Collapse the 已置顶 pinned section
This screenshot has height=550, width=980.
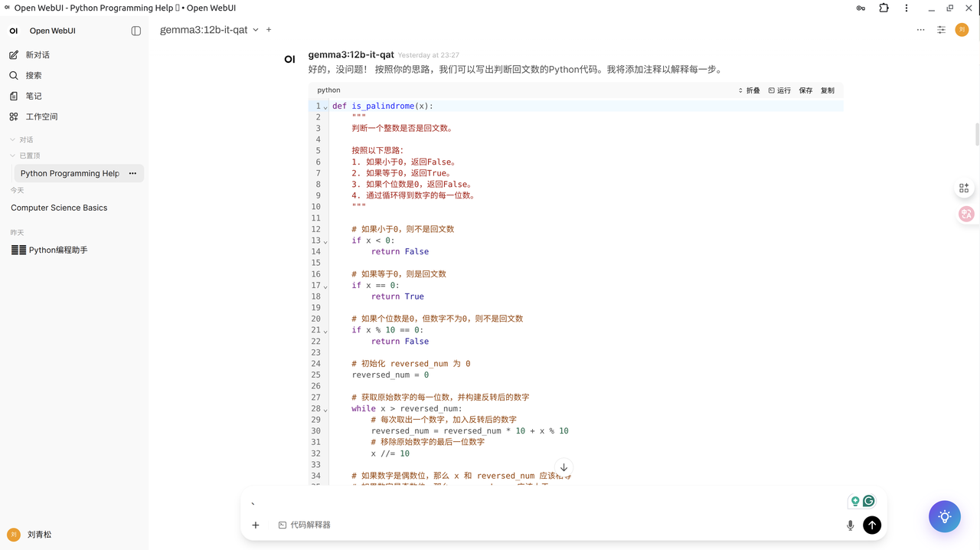point(25,156)
